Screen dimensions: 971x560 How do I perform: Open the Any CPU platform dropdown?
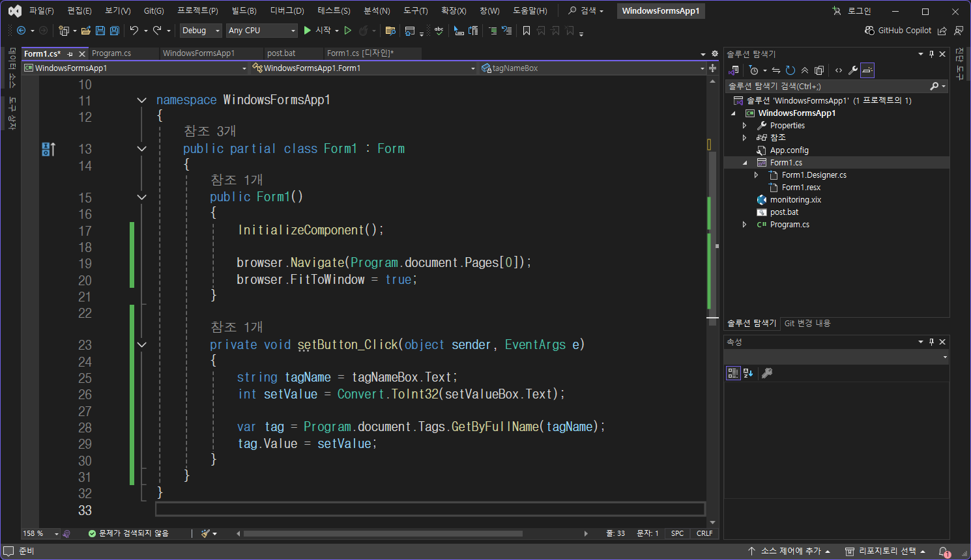261,31
